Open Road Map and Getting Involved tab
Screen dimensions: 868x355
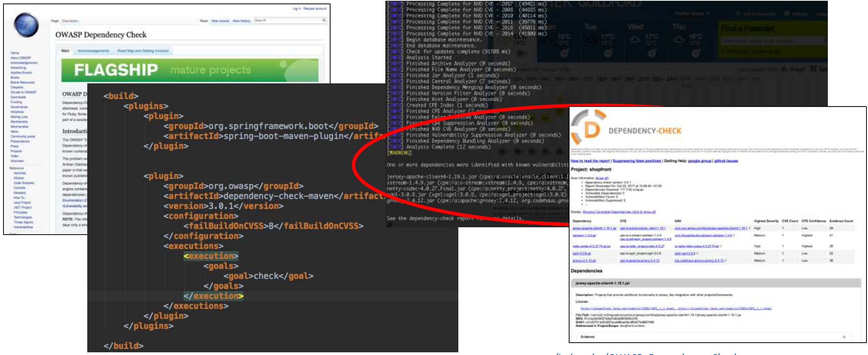tap(143, 51)
